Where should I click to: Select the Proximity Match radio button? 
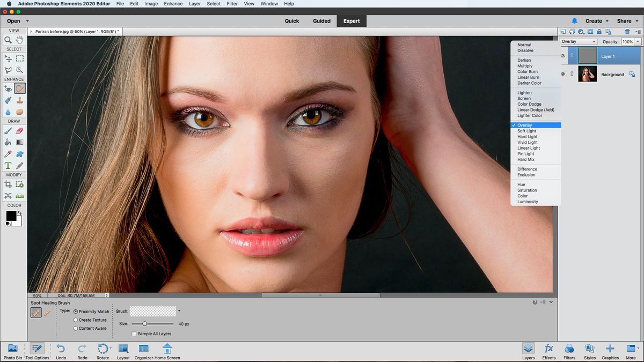click(76, 312)
